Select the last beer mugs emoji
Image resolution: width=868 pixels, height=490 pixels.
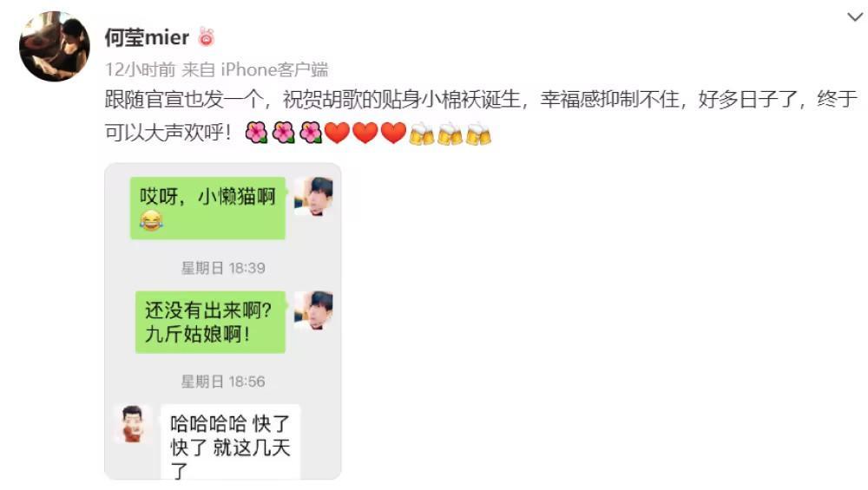pyautogui.click(x=478, y=134)
